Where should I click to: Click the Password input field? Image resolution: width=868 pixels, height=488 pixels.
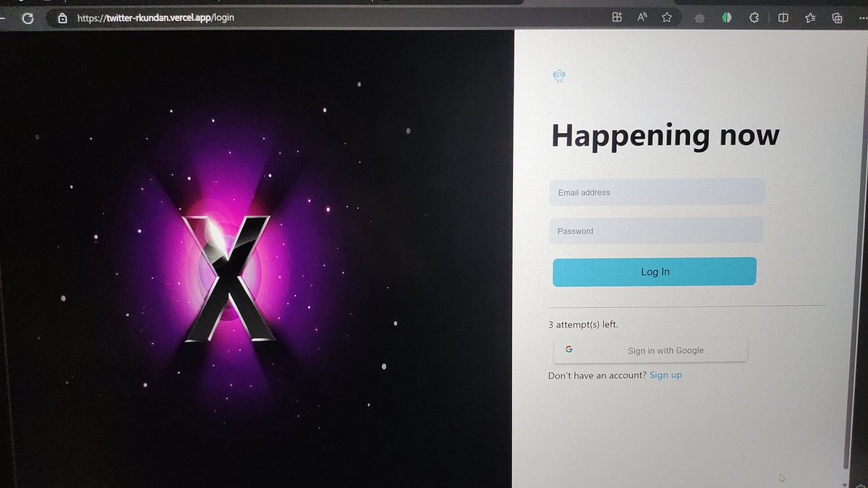point(655,230)
